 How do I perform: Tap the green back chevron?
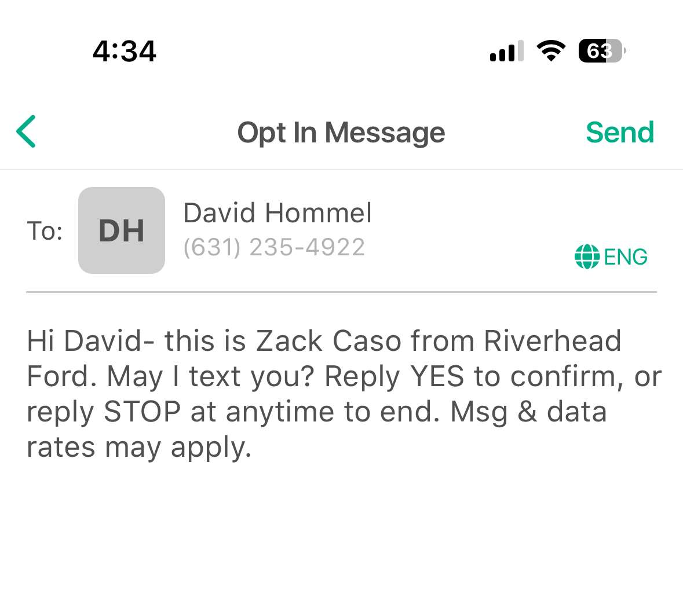[x=27, y=131]
